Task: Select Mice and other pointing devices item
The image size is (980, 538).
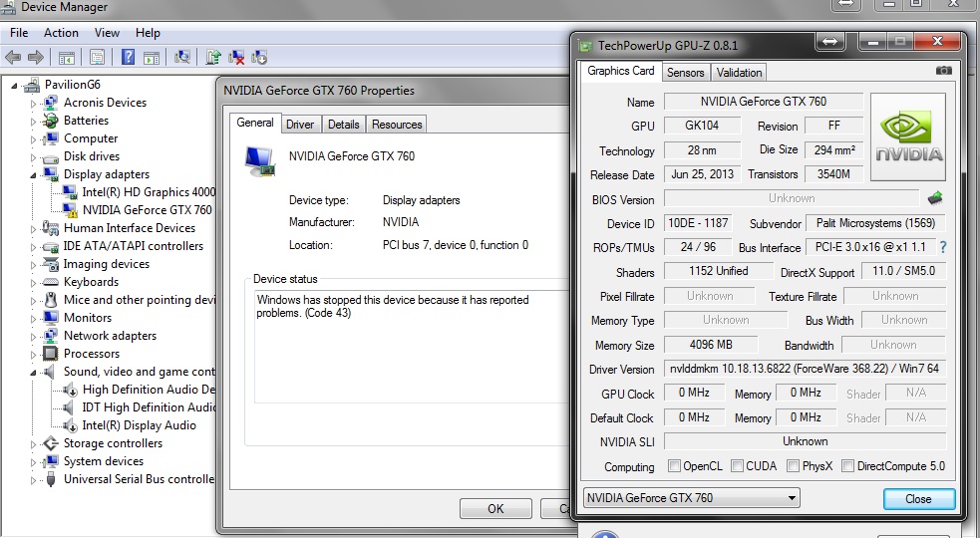Action: 140,300
